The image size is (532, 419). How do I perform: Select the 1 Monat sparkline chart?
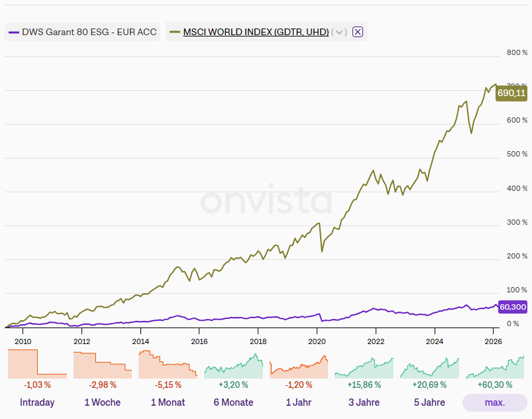[168, 363]
